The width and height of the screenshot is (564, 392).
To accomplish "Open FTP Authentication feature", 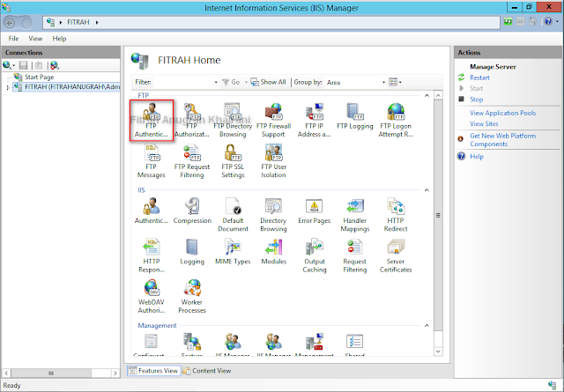I will point(151,120).
